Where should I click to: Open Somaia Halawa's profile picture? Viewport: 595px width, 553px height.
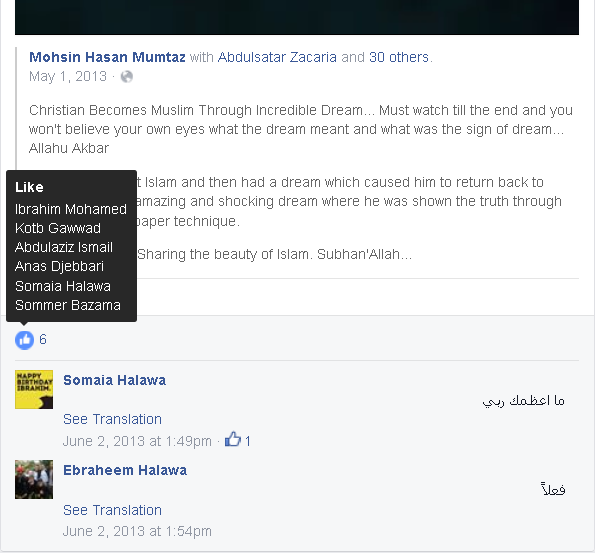pos(34,389)
